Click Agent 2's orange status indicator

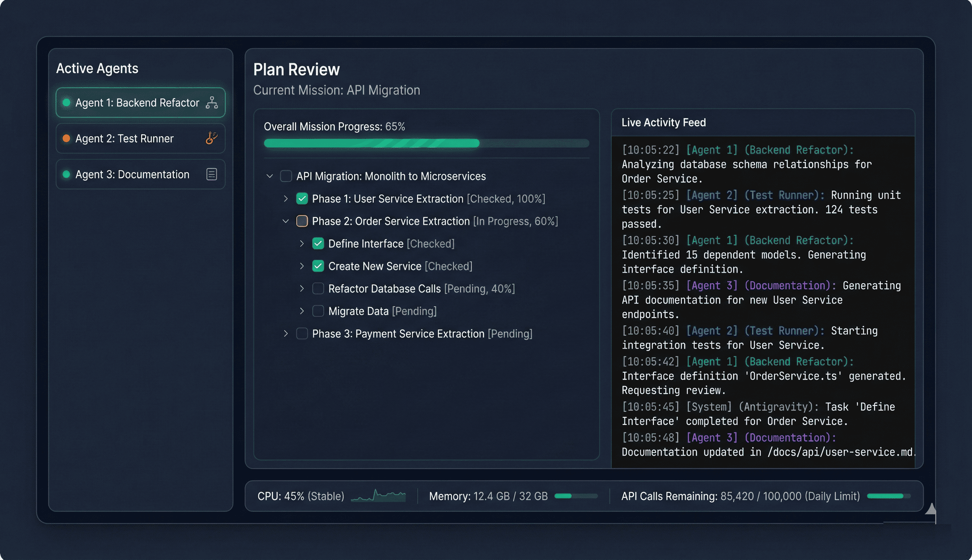[66, 138]
